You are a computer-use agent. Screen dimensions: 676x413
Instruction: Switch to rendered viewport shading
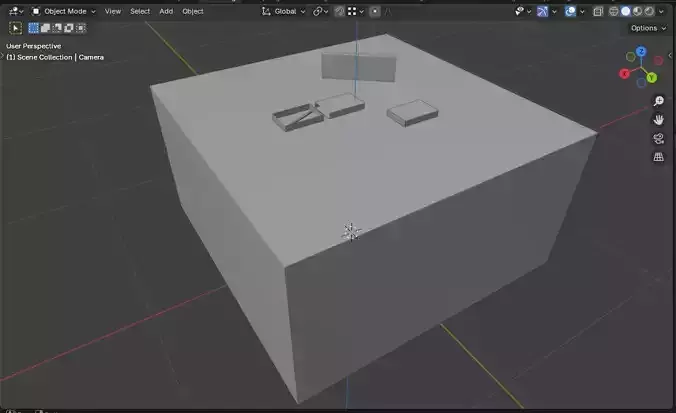click(x=649, y=11)
